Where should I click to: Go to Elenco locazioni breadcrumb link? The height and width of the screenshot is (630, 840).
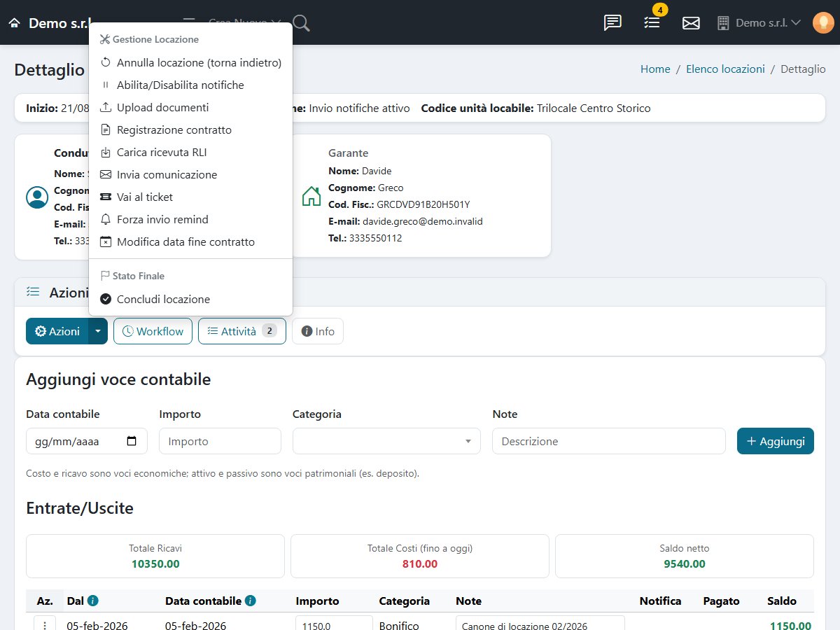(x=725, y=69)
